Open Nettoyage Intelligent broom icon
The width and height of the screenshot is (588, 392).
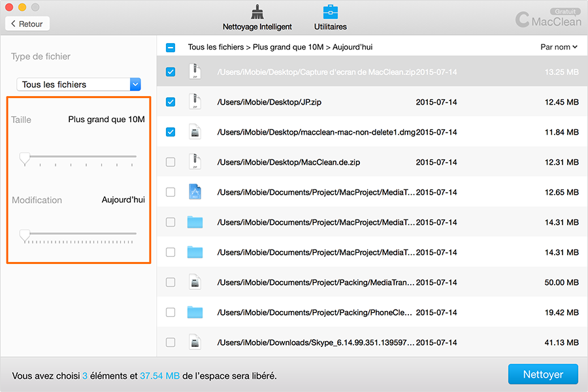(257, 12)
